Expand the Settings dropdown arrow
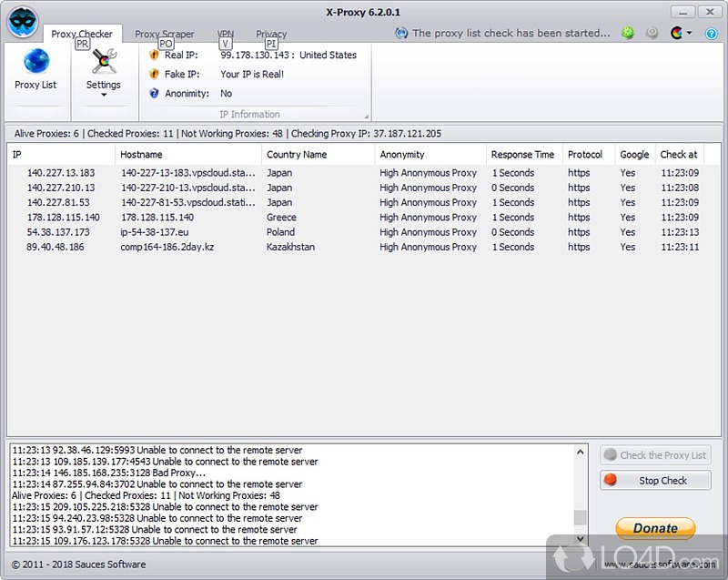The image size is (728, 580). coord(104,95)
